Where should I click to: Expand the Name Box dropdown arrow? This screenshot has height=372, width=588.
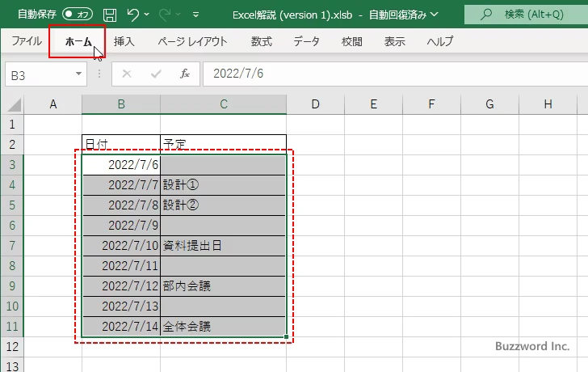(x=78, y=74)
